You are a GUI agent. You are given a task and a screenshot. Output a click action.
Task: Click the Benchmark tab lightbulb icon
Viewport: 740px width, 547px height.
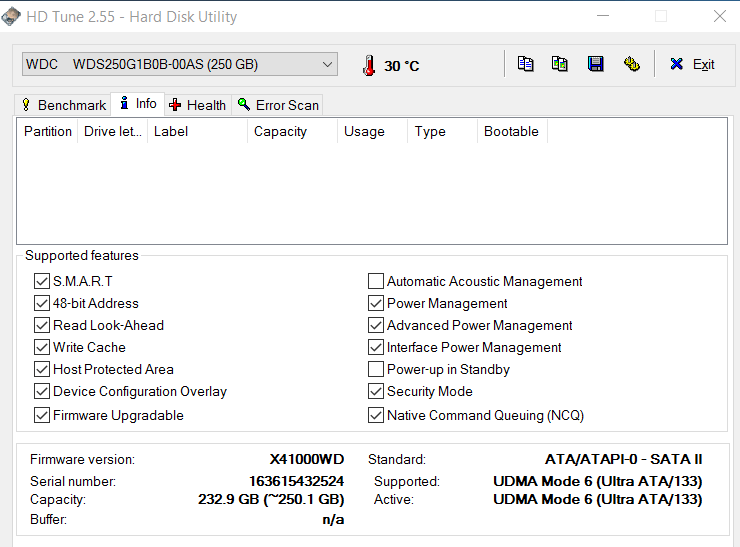(x=26, y=105)
